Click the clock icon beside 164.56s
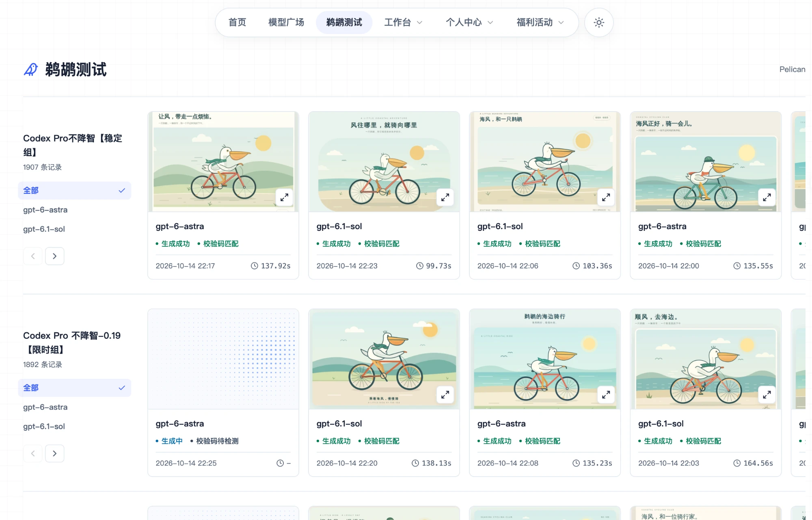 pyautogui.click(x=737, y=463)
